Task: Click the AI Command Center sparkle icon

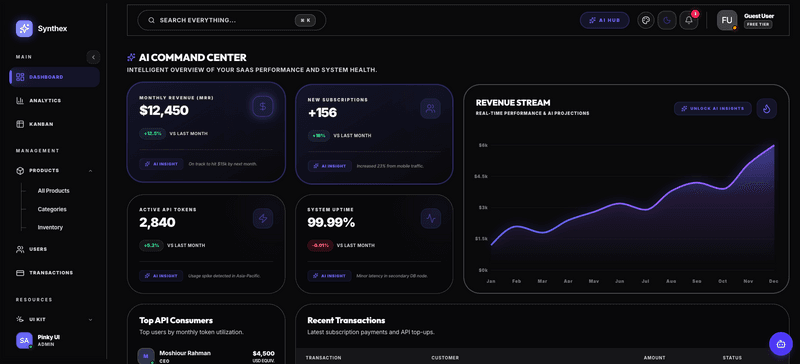Action: click(131, 58)
